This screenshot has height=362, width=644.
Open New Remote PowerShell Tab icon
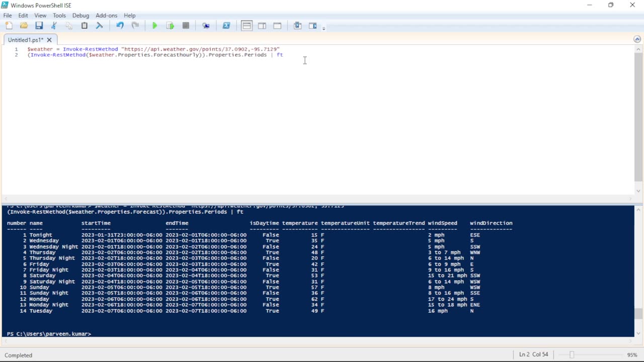[206, 26]
